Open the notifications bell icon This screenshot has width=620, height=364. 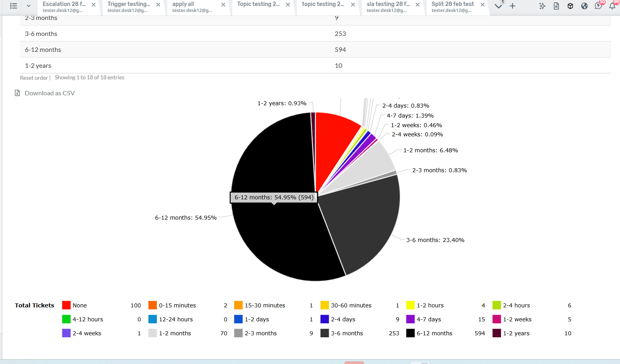[x=612, y=6]
